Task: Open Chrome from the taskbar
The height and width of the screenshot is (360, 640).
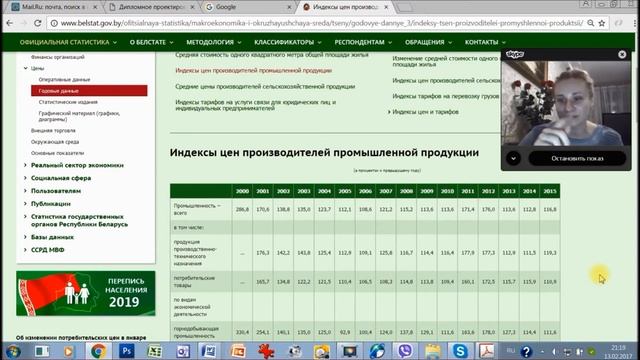Action: pyautogui.click(x=98, y=351)
